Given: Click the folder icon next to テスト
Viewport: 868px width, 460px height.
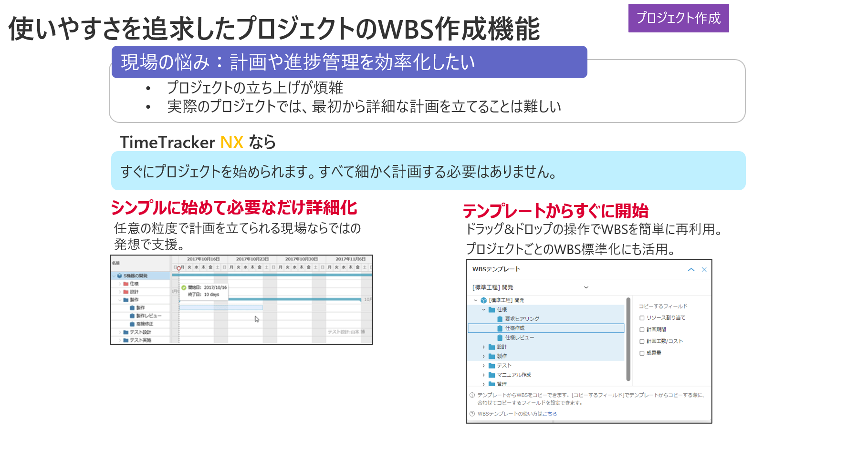Looking at the screenshot, I should click(492, 366).
